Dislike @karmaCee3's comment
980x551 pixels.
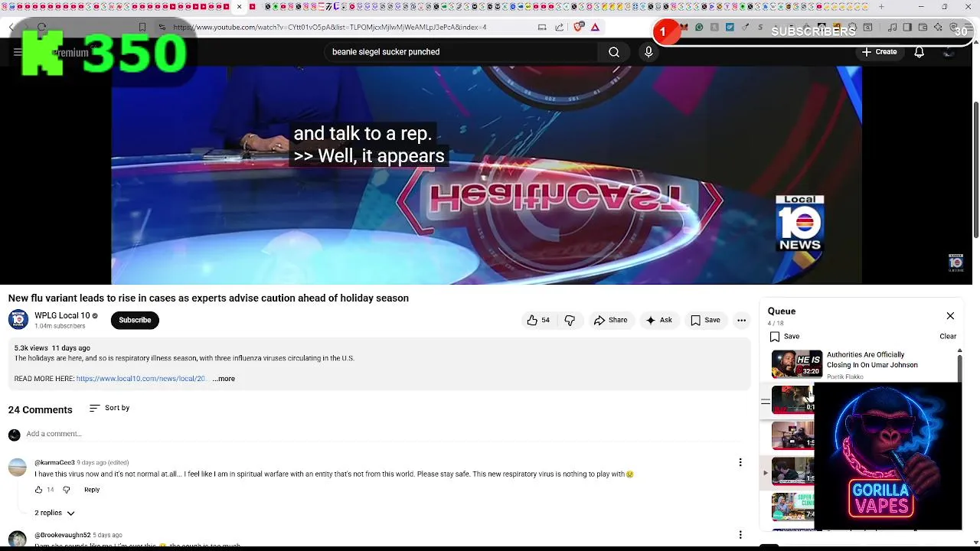point(66,490)
